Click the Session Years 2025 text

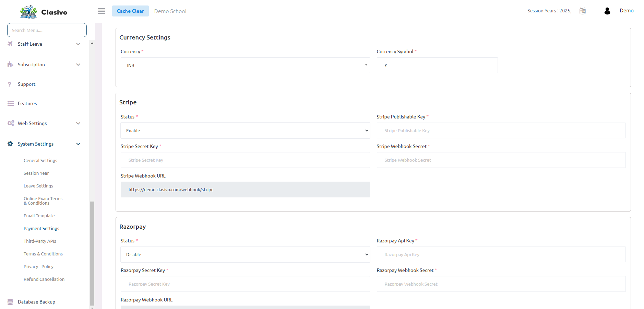[x=549, y=11]
